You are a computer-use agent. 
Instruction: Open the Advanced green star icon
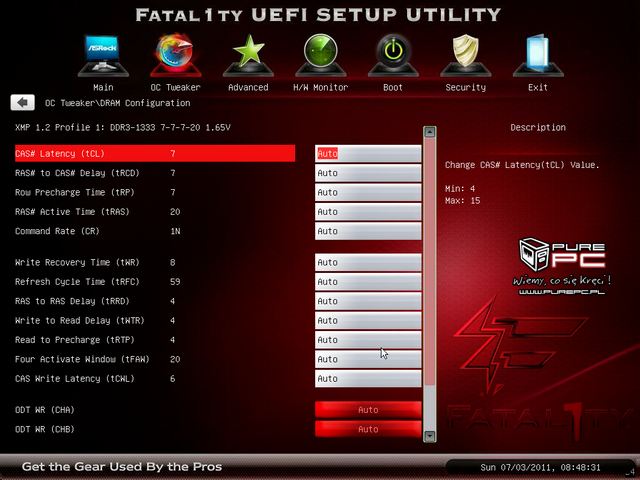(x=248, y=56)
